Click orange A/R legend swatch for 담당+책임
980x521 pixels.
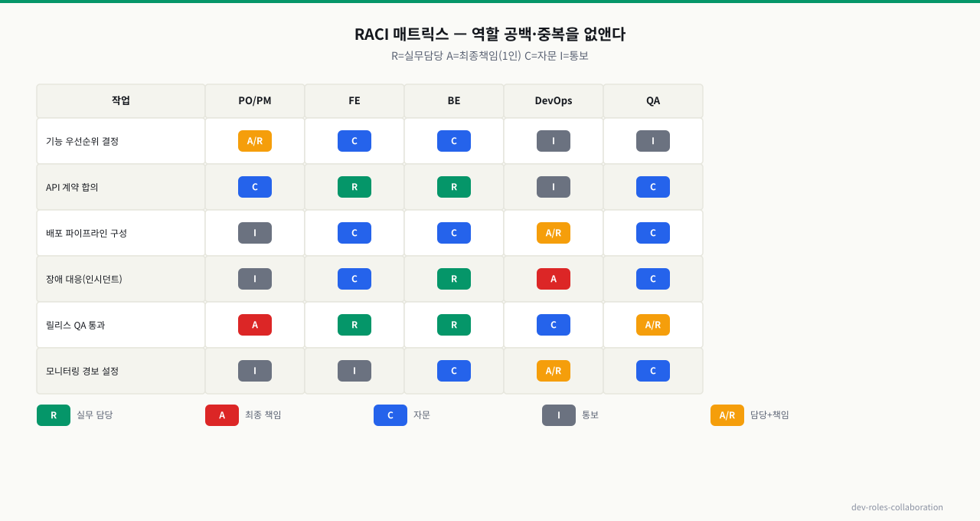click(x=727, y=415)
